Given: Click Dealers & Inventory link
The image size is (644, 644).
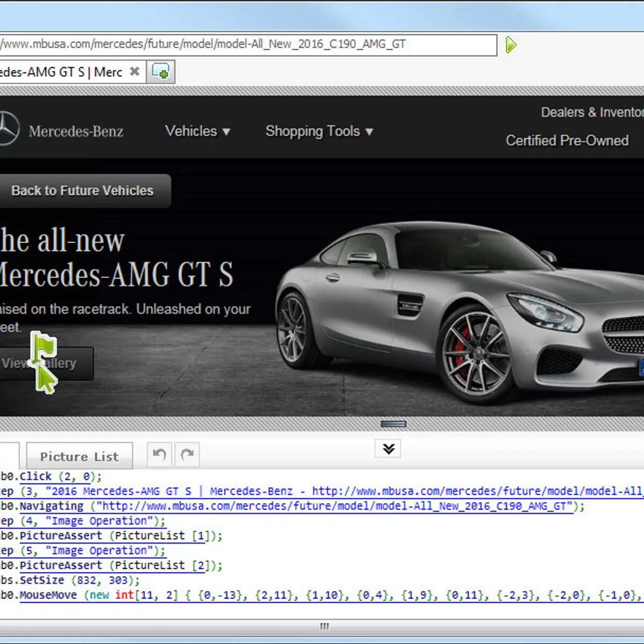Looking at the screenshot, I should click(x=592, y=112).
